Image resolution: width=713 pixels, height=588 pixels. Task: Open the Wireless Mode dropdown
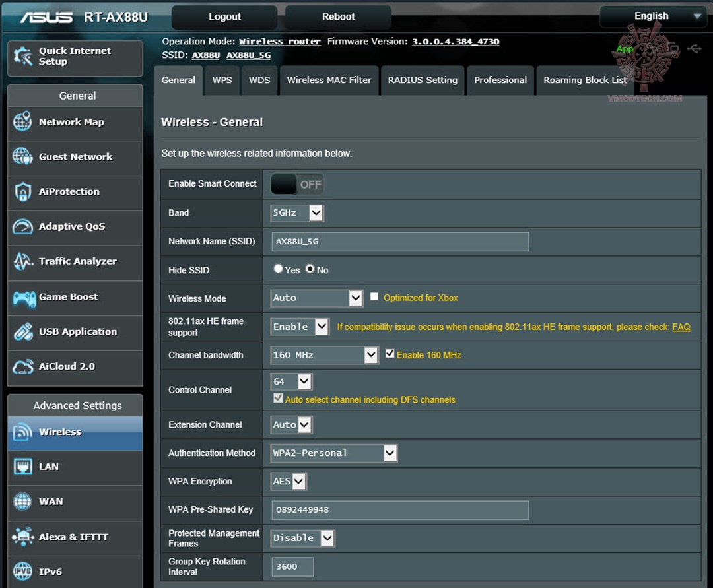click(x=317, y=298)
